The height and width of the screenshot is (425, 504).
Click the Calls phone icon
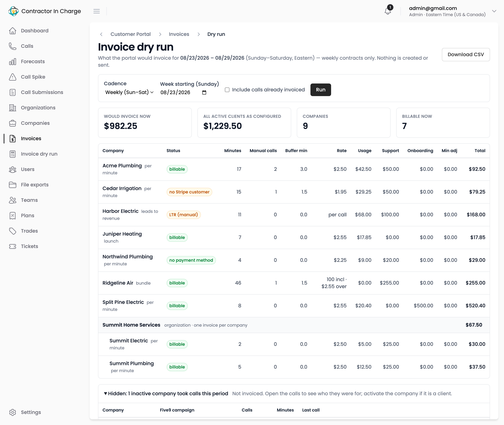13,46
